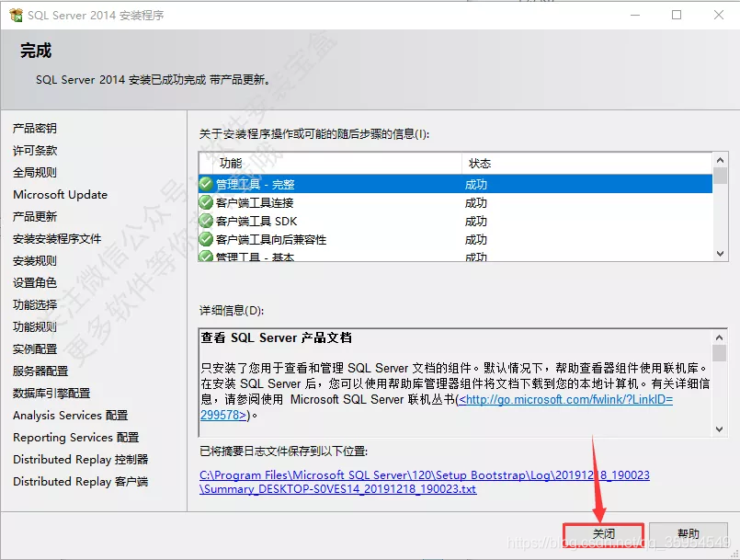
Task: Click the feature list scrollbar thumb
Action: point(720,176)
